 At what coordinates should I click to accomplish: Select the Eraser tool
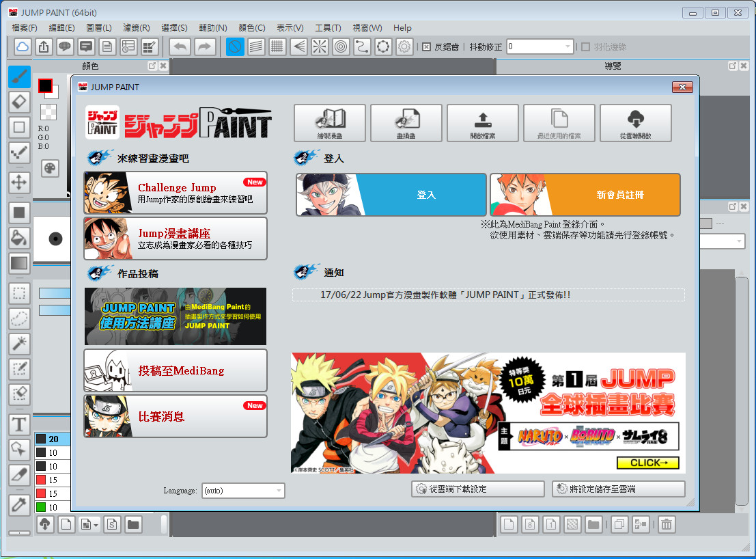19,102
